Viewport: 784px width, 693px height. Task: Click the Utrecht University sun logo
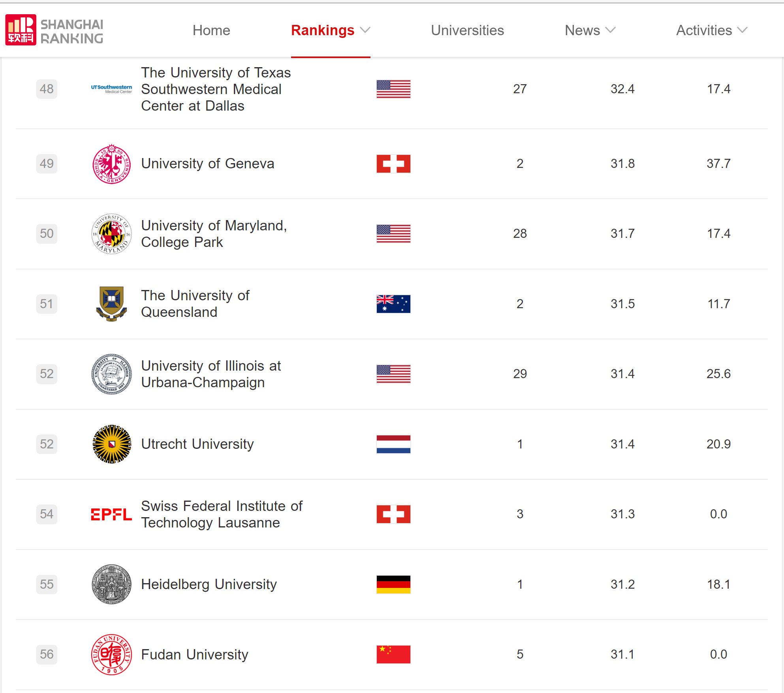point(111,444)
